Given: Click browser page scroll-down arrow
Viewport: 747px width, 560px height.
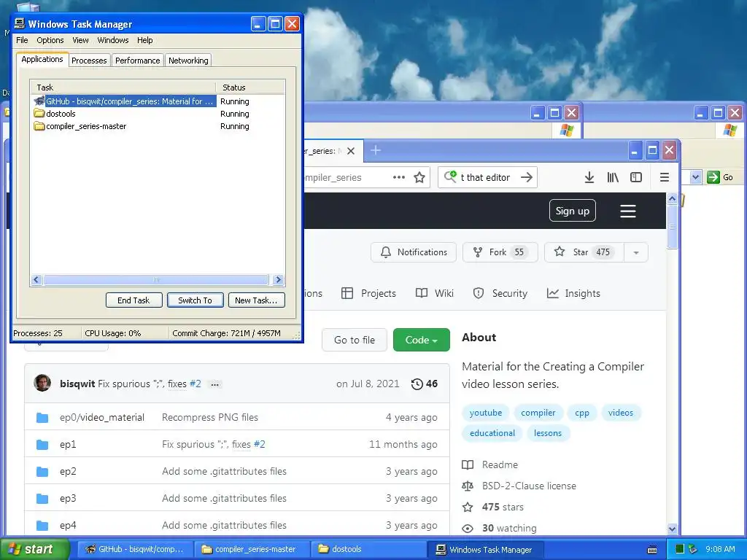Looking at the screenshot, I should 672,529.
